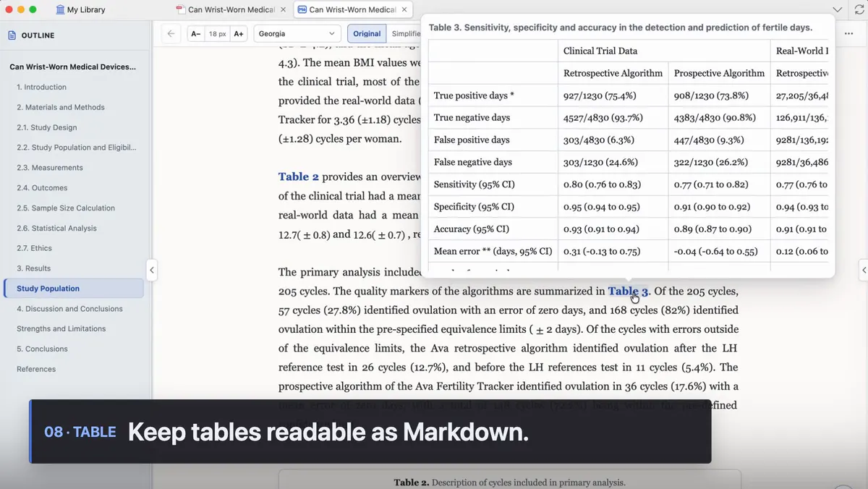Go to 2.5. Sample Size Calculation

[x=66, y=208]
